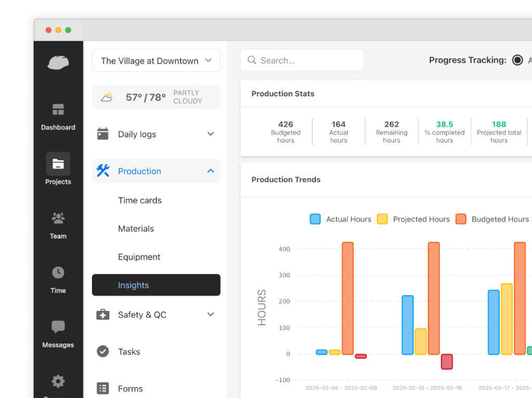Open the Dashboard icon in sidebar
This screenshot has width=532, height=398.
(x=58, y=110)
